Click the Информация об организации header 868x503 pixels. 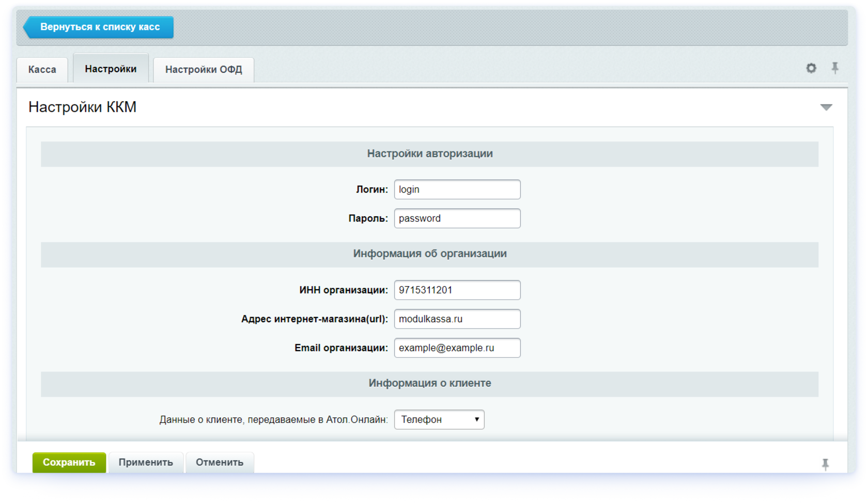click(430, 254)
